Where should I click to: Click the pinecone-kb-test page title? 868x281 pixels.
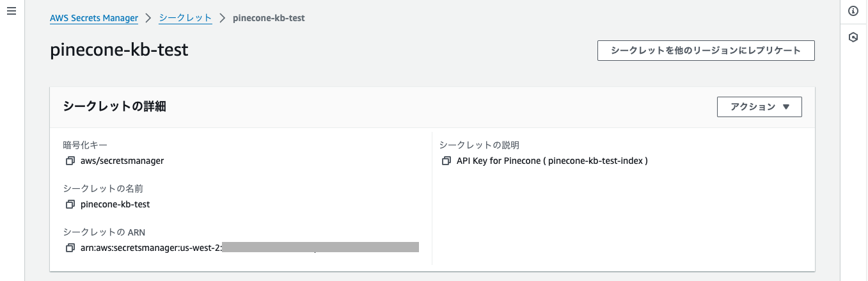coord(119,51)
